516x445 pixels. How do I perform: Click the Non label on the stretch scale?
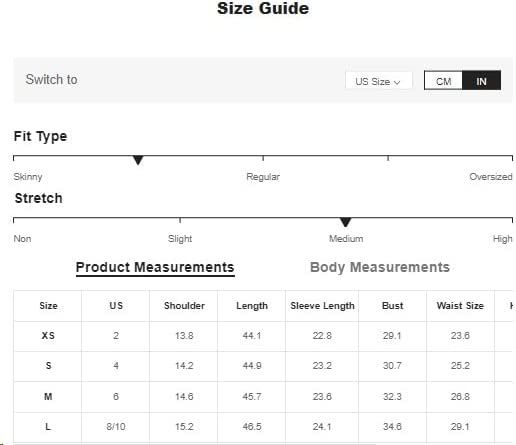pyautogui.click(x=22, y=239)
